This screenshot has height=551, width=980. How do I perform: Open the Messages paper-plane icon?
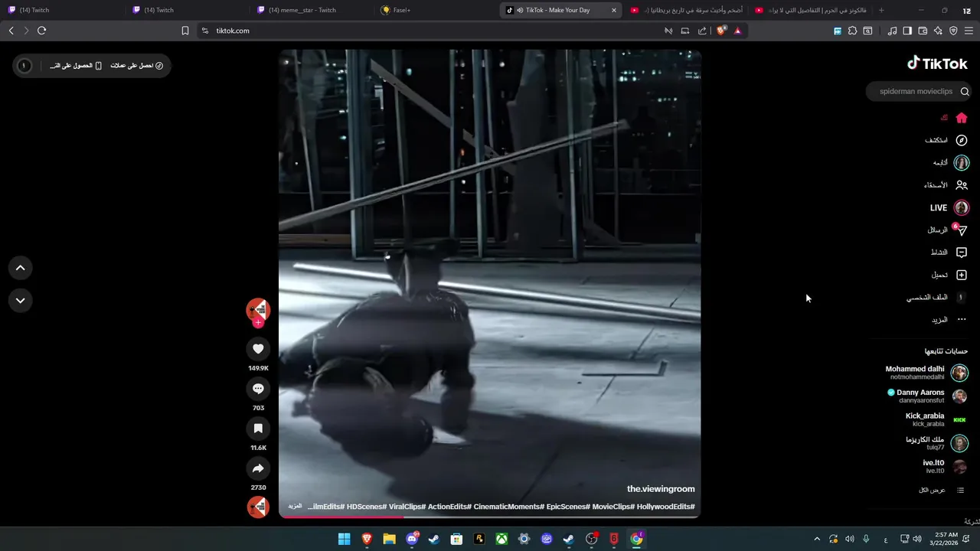click(962, 230)
